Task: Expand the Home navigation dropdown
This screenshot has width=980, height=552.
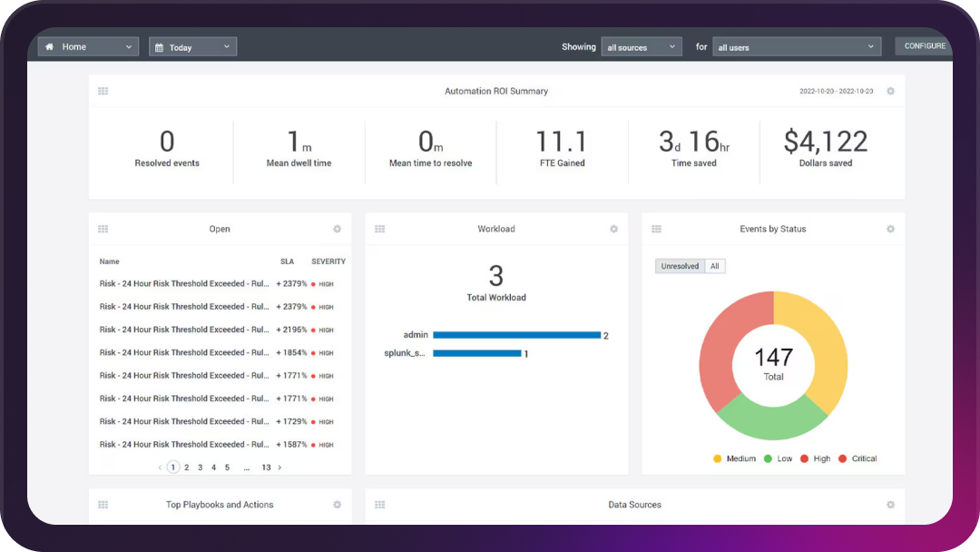Action: tap(88, 47)
